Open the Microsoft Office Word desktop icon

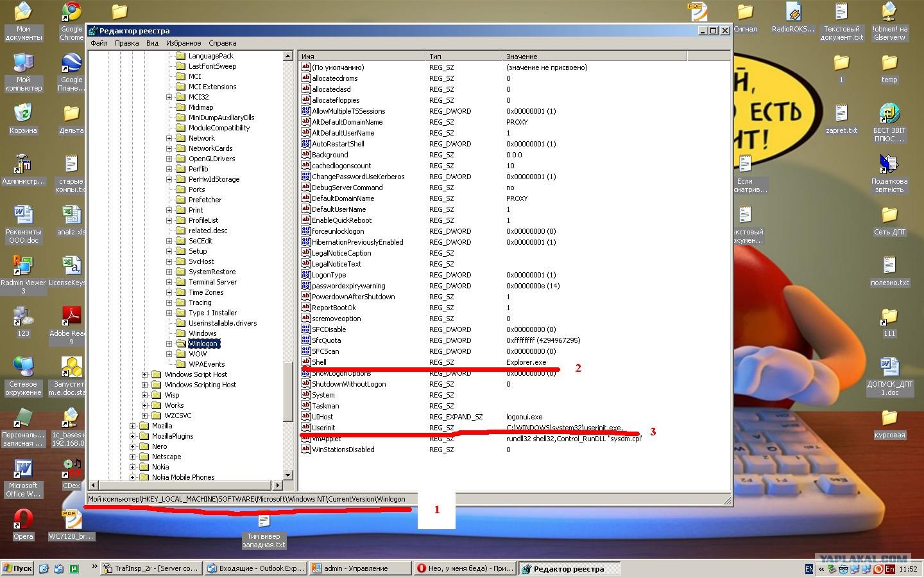23,478
